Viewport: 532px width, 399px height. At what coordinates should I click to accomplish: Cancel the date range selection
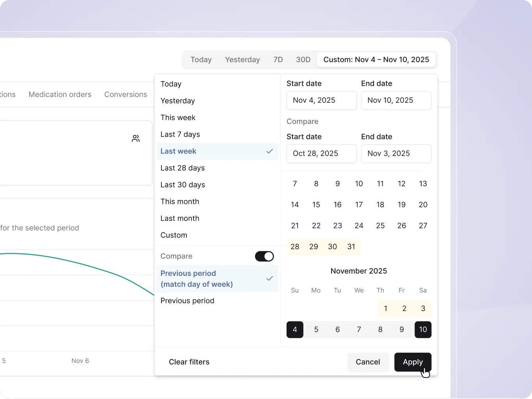[367, 362]
